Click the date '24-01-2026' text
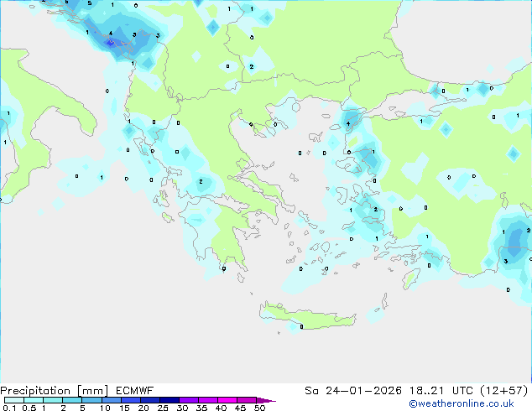 (x=363, y=391)
